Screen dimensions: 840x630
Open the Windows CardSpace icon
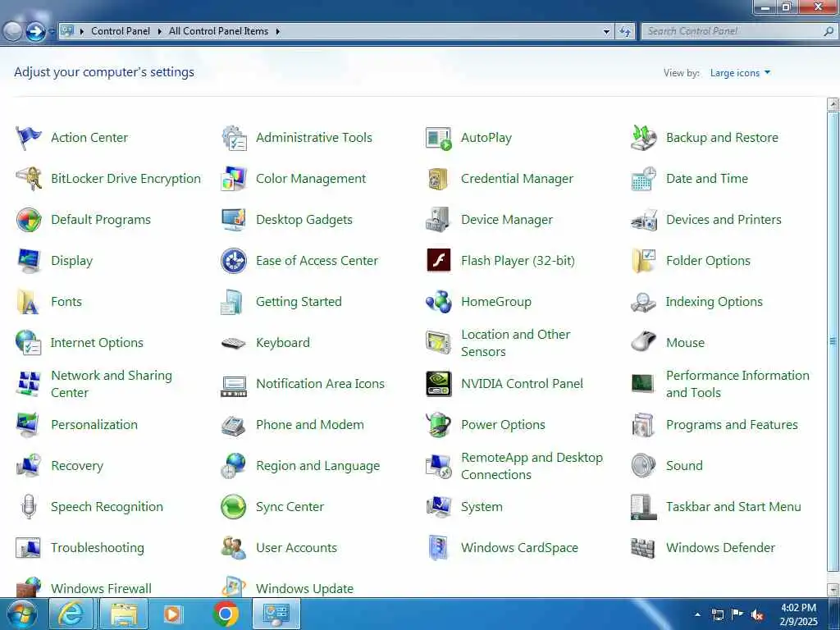click(x=438, y=547)
